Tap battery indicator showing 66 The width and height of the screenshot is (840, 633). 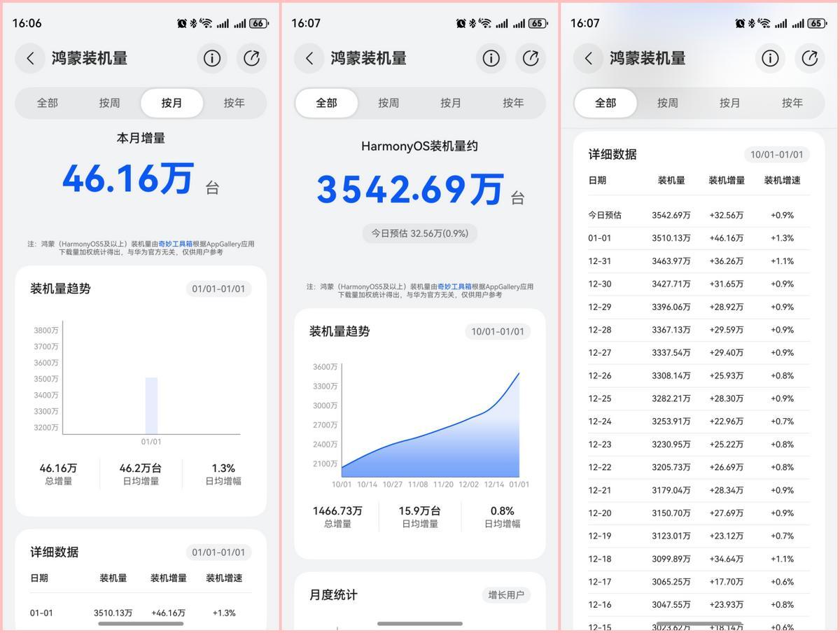259,23
